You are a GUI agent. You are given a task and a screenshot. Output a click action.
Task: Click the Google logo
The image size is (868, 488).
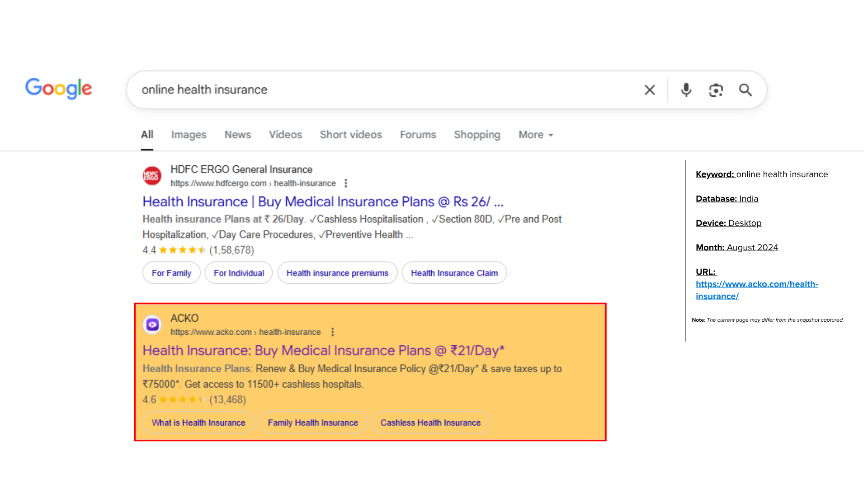58,89
